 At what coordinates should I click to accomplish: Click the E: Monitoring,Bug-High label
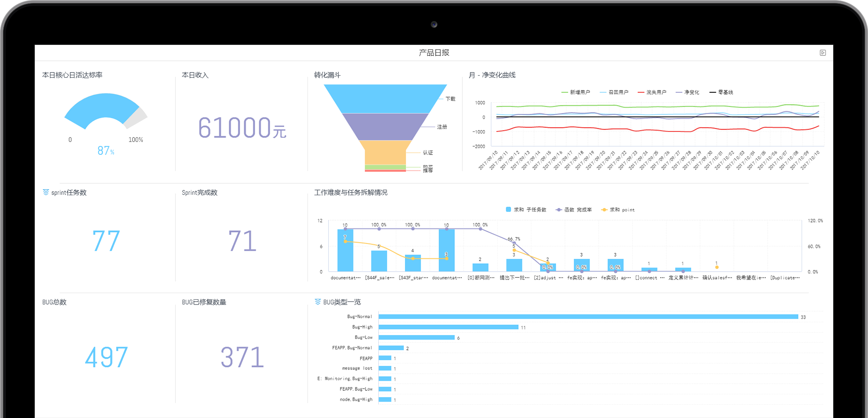pyautogui.click(x=345, y=378)
